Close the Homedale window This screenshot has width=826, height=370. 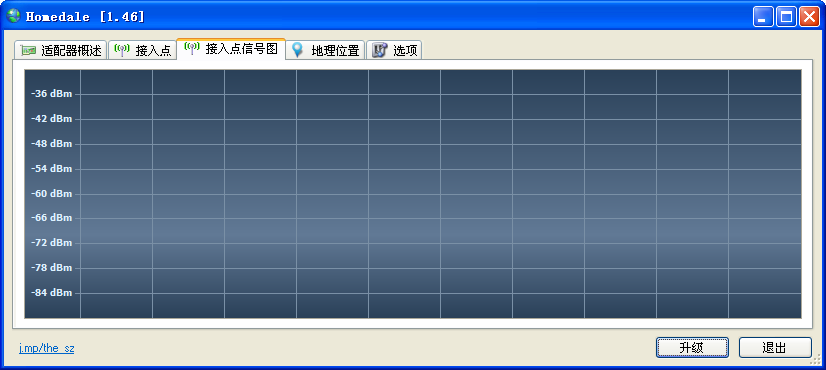[x=809, y=17]
